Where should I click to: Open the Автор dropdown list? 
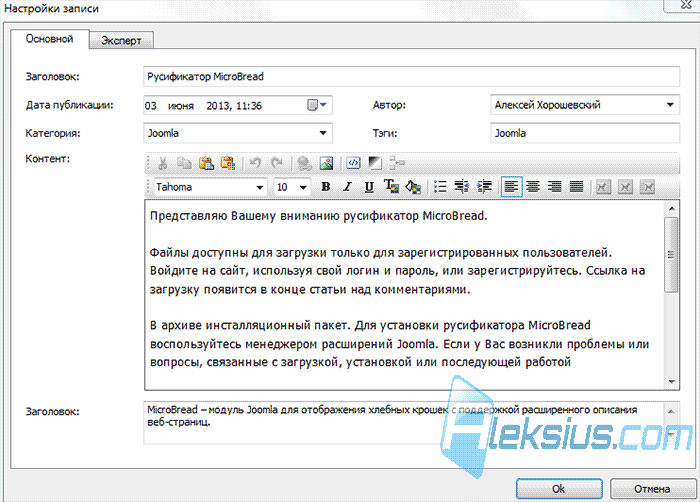(670, 105)
